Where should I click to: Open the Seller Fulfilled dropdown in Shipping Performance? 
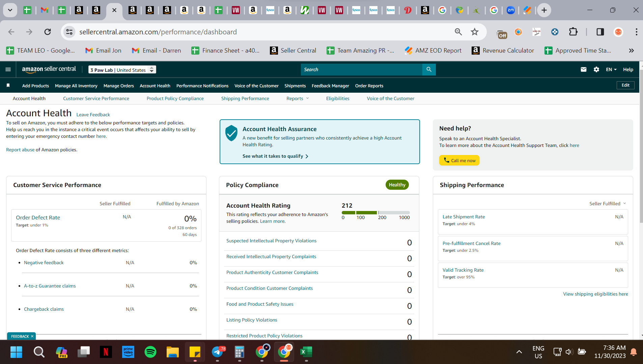[x=607, y=204]
